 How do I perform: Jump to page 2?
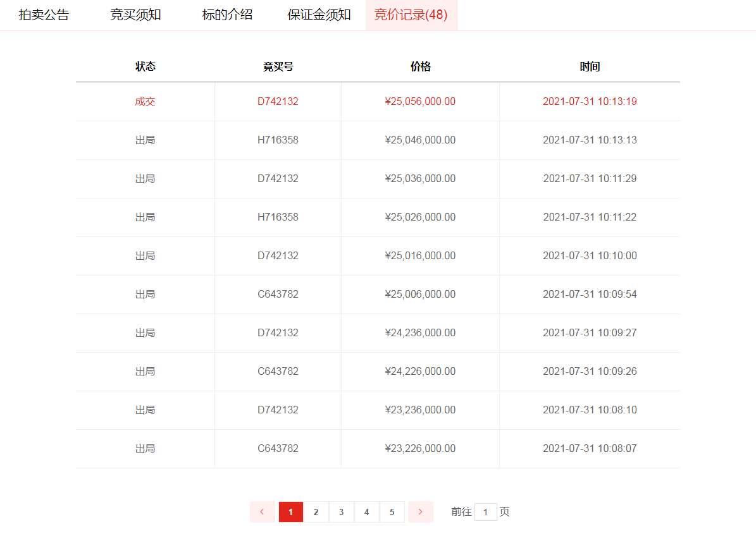(316, 512)
